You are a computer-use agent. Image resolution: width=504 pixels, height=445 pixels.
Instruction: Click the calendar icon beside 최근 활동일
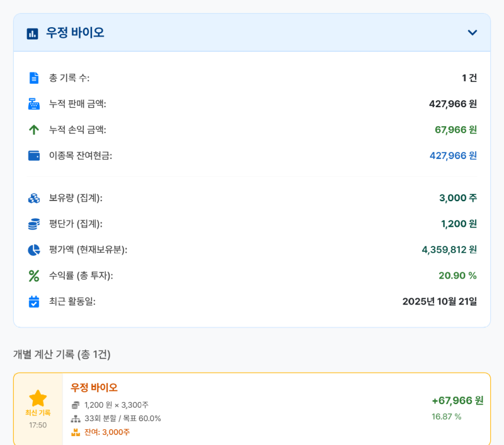point(33,301)
